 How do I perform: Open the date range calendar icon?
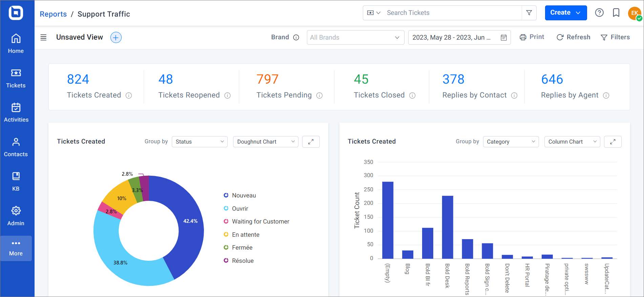(x=504, y=38)
